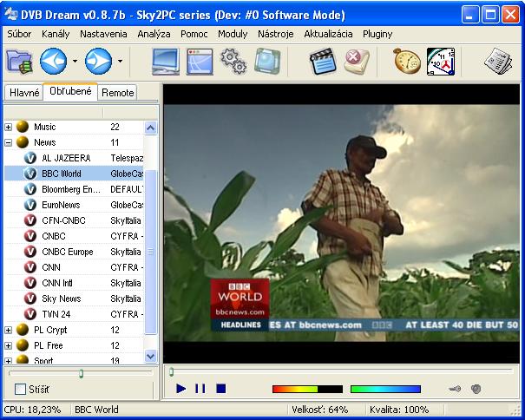Expand the Sport group
525x420 pixels.
tap(9, 361)
